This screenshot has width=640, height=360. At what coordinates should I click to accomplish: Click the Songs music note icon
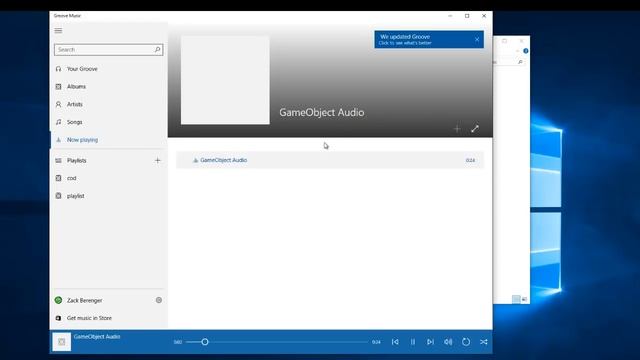pos(58,122)
